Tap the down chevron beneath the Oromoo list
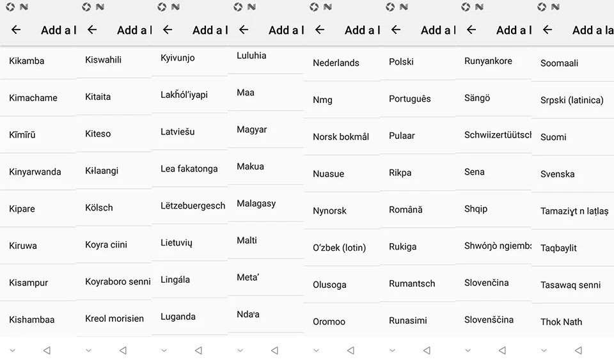 pos(317,351)
